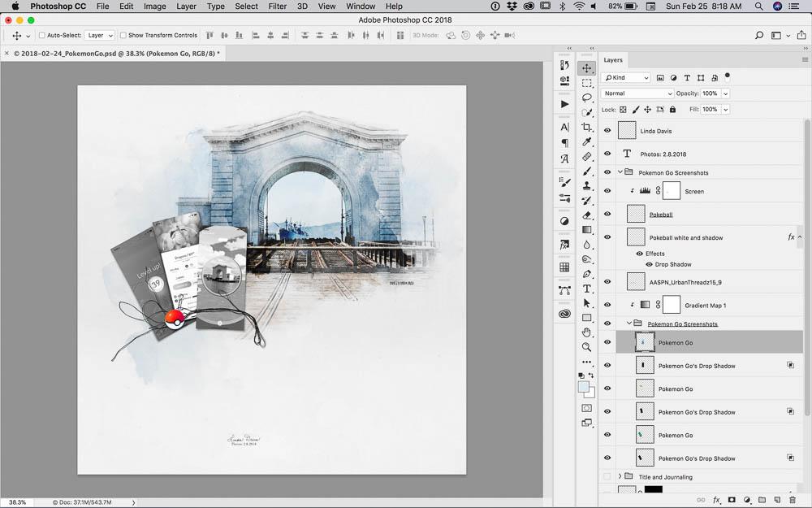Select the Eraser tool
This screenshot has height=508, width=812.
[586, 215]
